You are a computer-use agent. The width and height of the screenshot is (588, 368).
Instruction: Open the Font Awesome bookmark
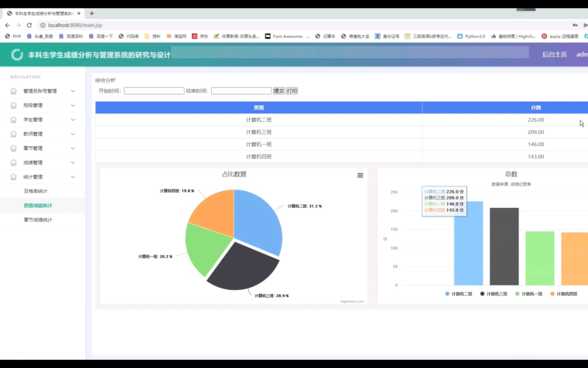coord(288,36)
